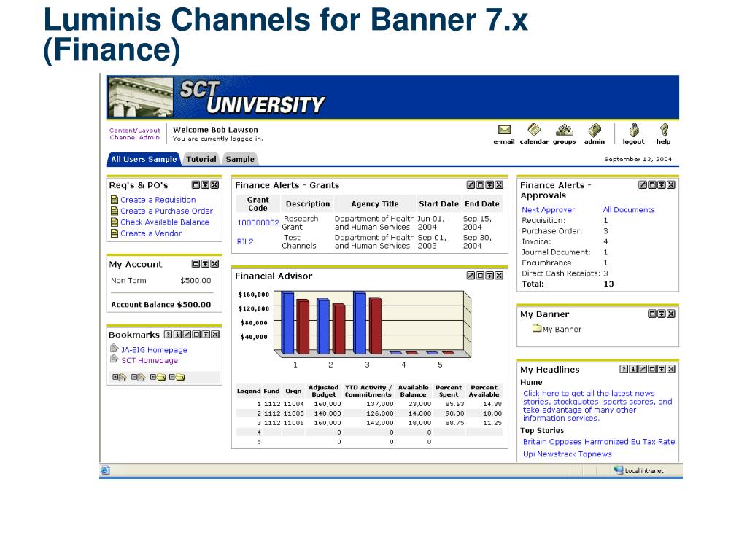The height and width of the screenshot is (560, 747).
Task: Minimize the Bookmarks channel
Action: [x=206, y=334]
